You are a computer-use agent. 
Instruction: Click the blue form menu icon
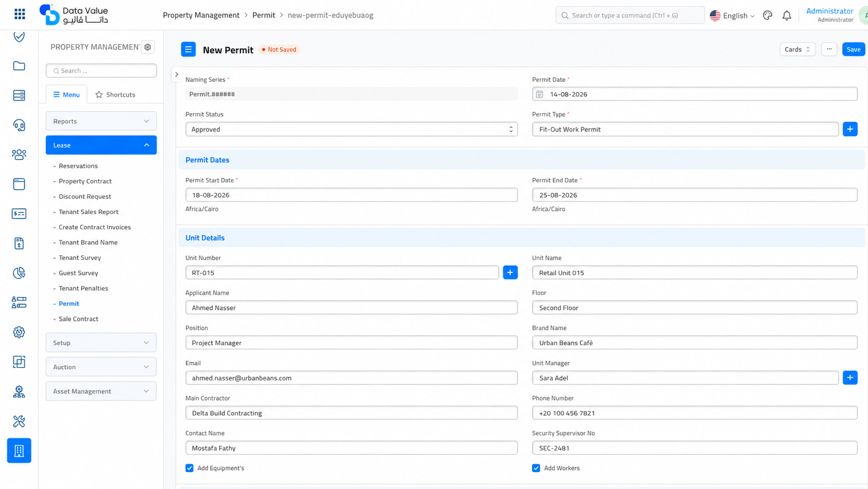click(188, 49)
